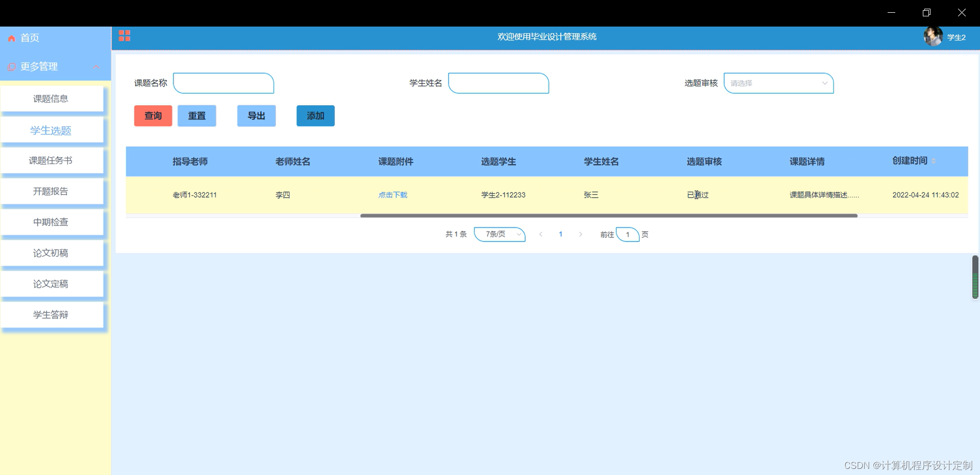Select the cell 学生2-112233
This screenshot has height=475, width=980.
coord(503,195)
